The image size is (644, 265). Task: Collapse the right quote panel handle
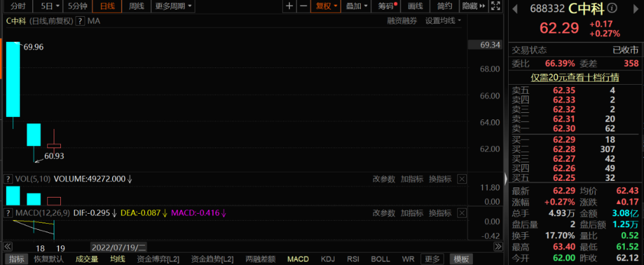pos(506,178)
